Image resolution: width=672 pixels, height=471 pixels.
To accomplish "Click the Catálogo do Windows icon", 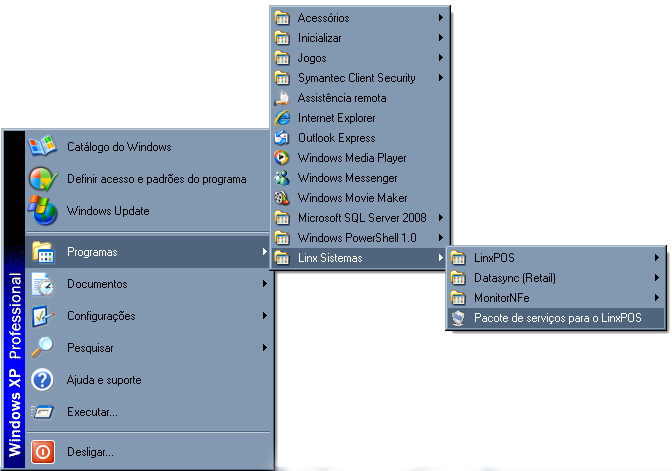I will (x=42, y=146).
